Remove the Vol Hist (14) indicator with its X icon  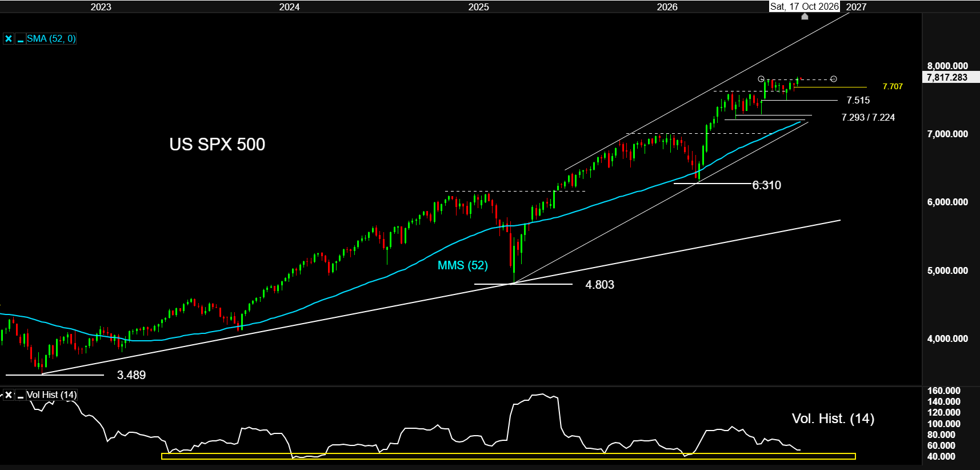pyautogui.click(x=9, y=395)
